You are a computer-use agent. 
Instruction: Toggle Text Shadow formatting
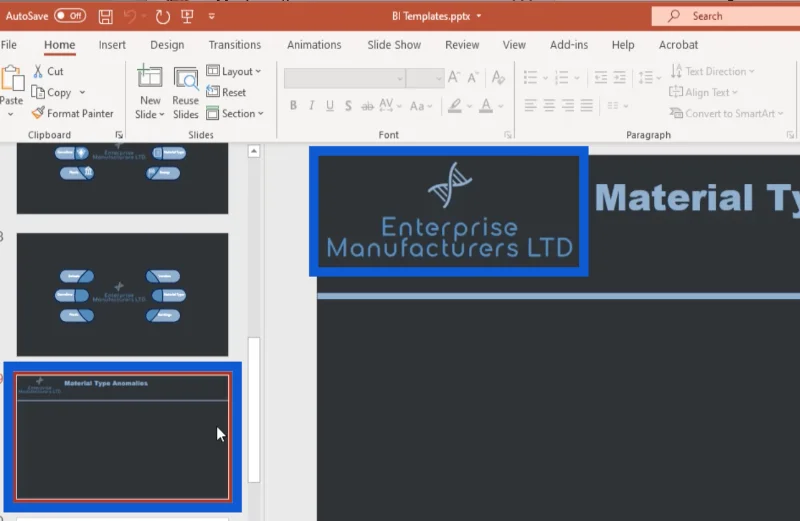click(x=348, y=106)
